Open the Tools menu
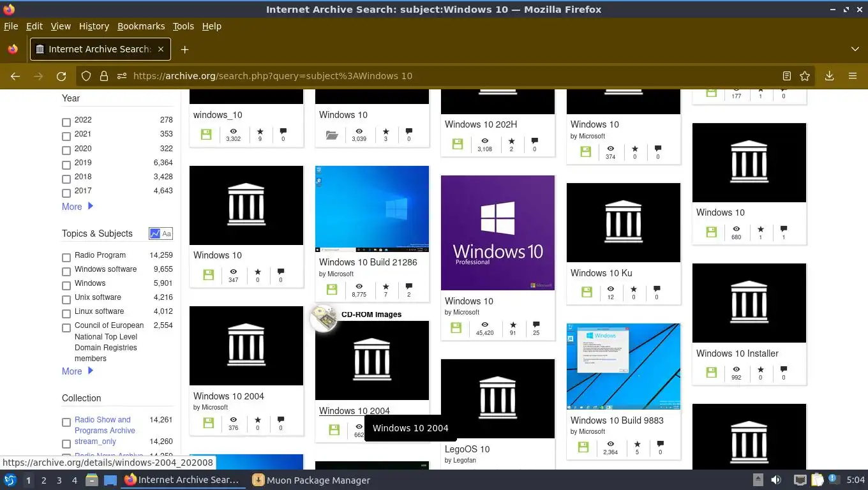 183,26
